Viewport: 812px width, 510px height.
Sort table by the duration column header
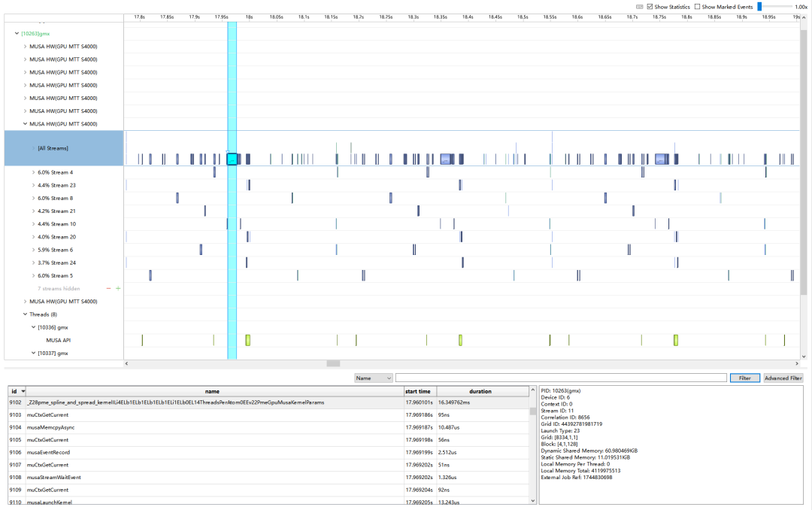click(x=480, y=391)
